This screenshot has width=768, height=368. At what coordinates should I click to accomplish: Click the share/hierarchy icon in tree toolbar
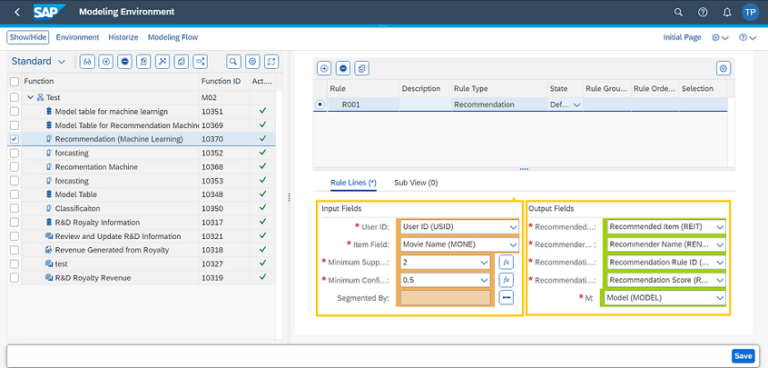pos(200,61)
